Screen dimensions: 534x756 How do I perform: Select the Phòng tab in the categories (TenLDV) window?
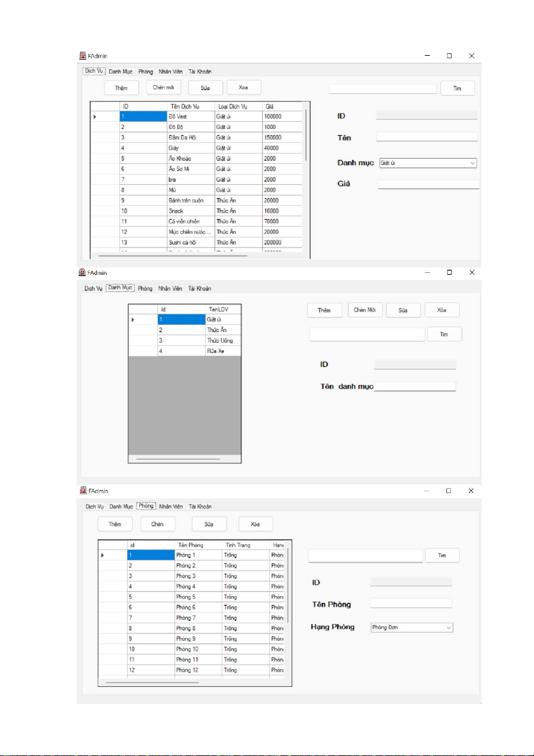click(x=145, y=288)
